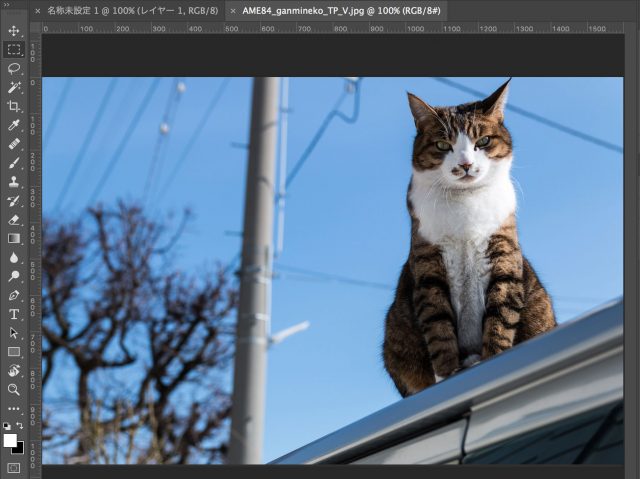Select the Zoom magnifier tool
The width and height of the screenshot is (640, 479).
click(x=14, y=389)
